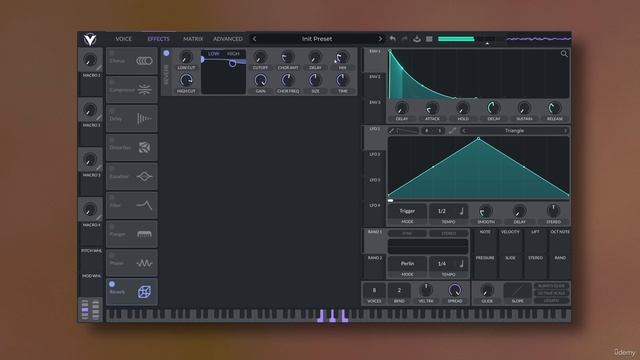
Task: Click the Macro 2 edit pencil icon
Action: coord(99,118)
